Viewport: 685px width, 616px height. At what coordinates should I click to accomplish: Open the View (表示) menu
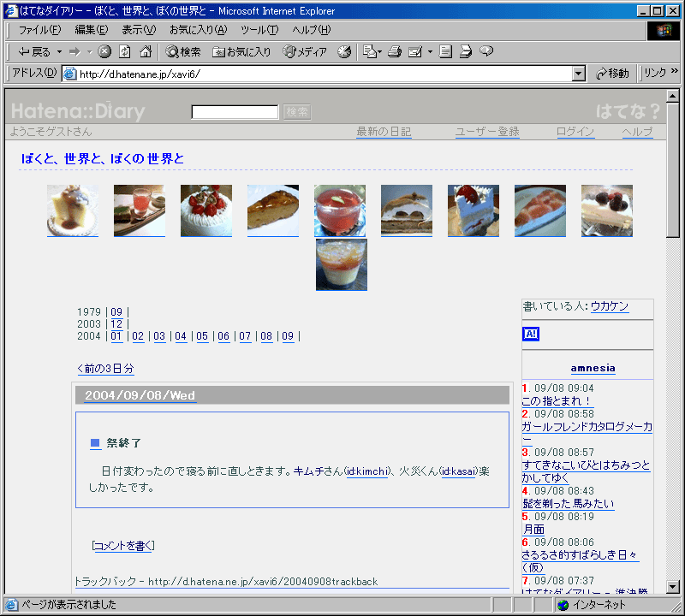coord(139,30)
